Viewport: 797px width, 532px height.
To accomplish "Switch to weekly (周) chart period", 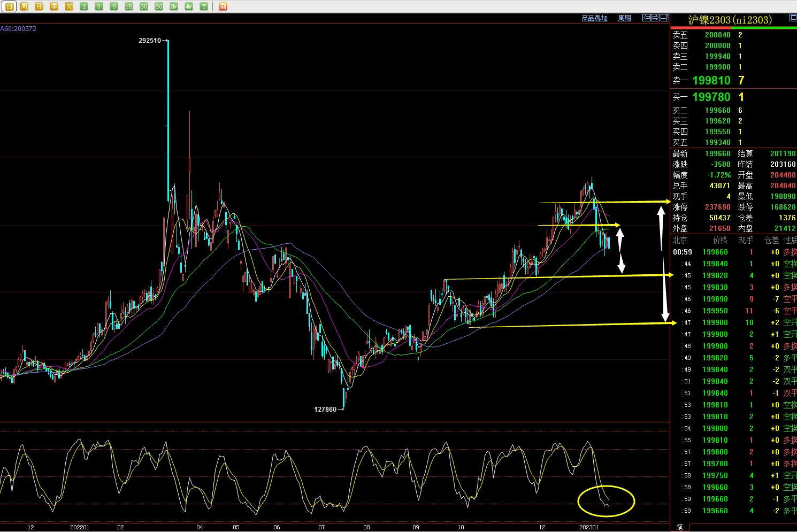I will pos(24,6).
